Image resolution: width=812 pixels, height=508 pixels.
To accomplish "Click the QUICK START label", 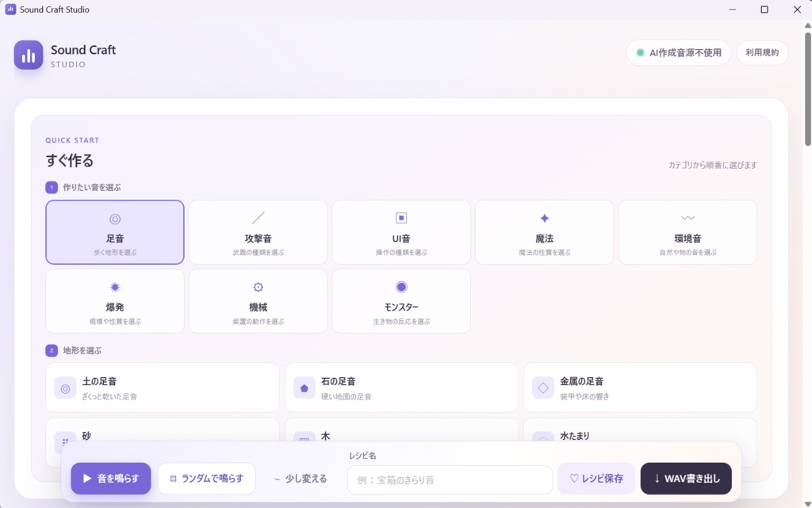I will tap(72, 140).
